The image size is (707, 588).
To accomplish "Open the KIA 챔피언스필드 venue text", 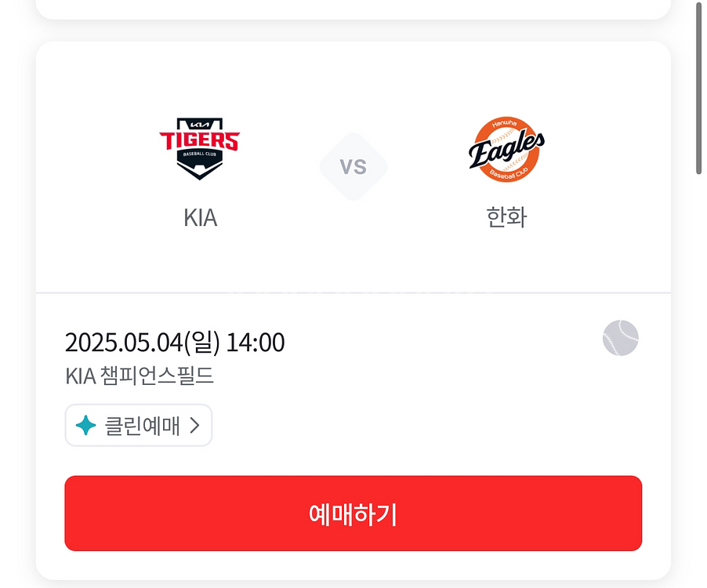I will click(x=140, y=376).
